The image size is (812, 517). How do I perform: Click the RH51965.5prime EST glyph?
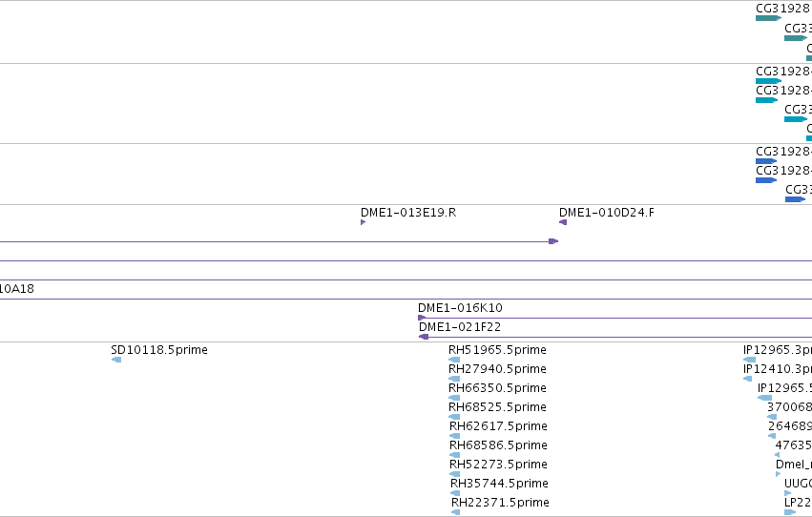pyautogui.click(x=454, y=360)
